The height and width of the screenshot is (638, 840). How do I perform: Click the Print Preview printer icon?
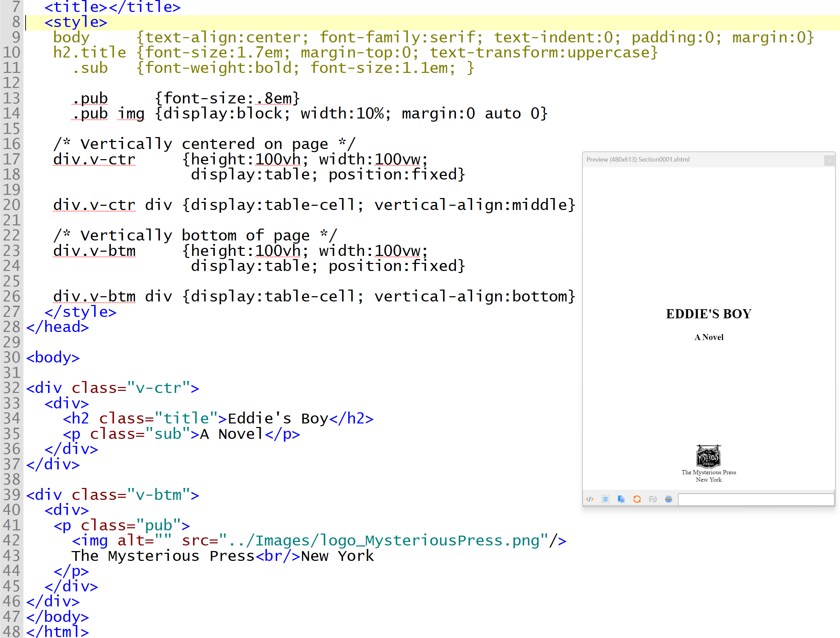click(669, 499)
